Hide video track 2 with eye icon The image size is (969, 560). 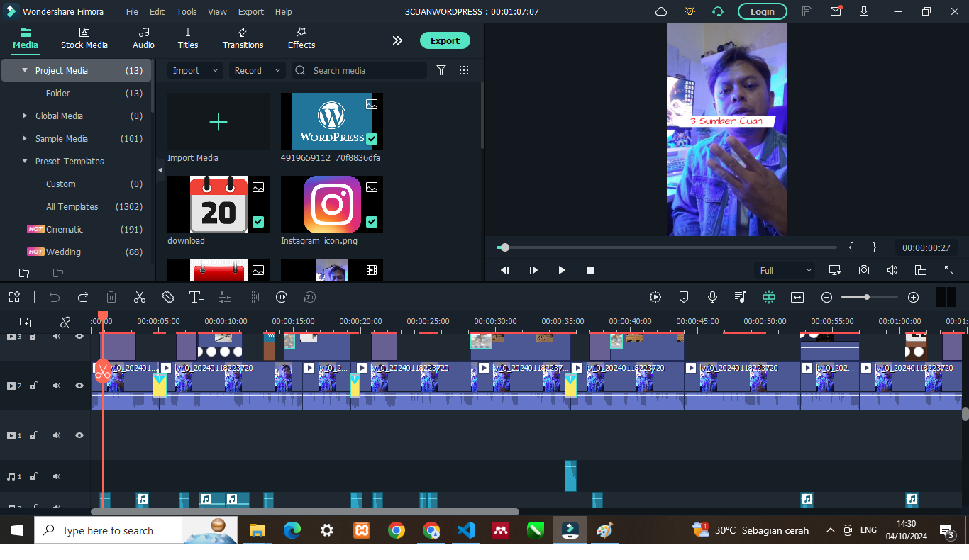pos(79,386)
